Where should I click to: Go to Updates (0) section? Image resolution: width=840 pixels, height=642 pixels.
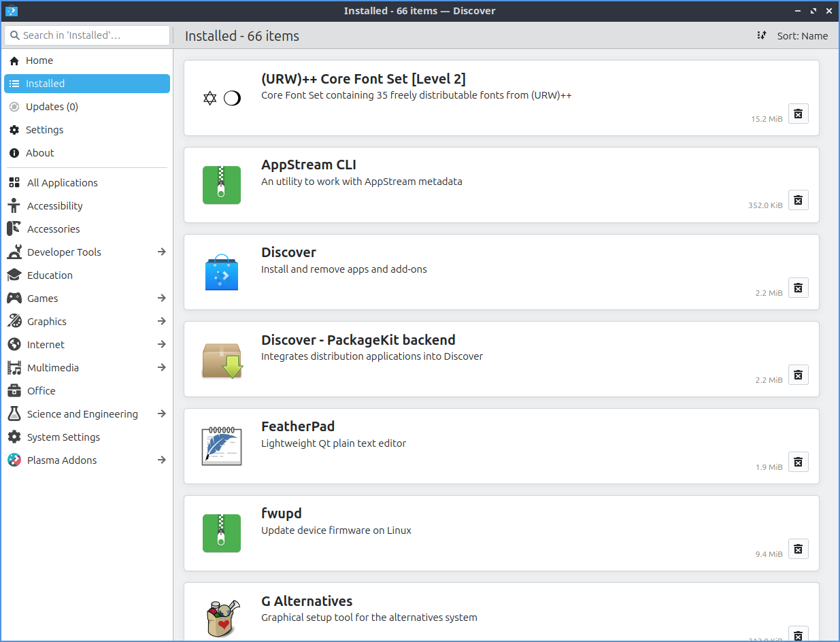pos(52,107)
